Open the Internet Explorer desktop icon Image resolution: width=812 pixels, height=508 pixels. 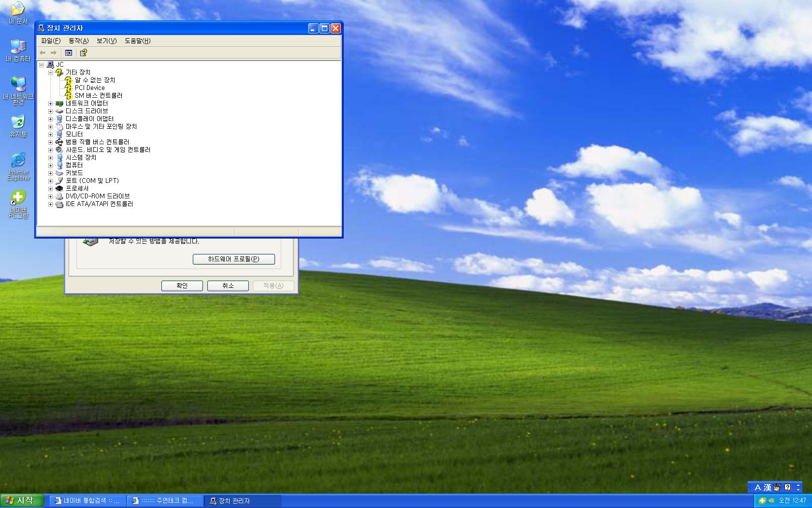tap(18, 167)
